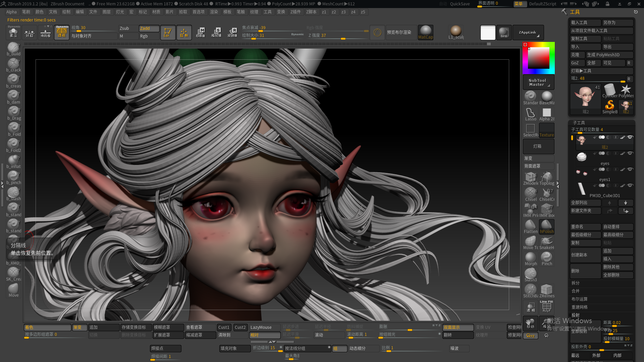The image size is (644, 362).
Task: Select the b_crack brush
Action: click(13, 65)
